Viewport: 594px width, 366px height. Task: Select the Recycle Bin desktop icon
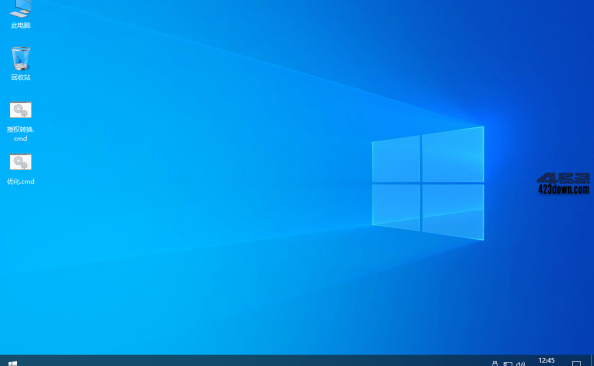click(x=20, y=64)
